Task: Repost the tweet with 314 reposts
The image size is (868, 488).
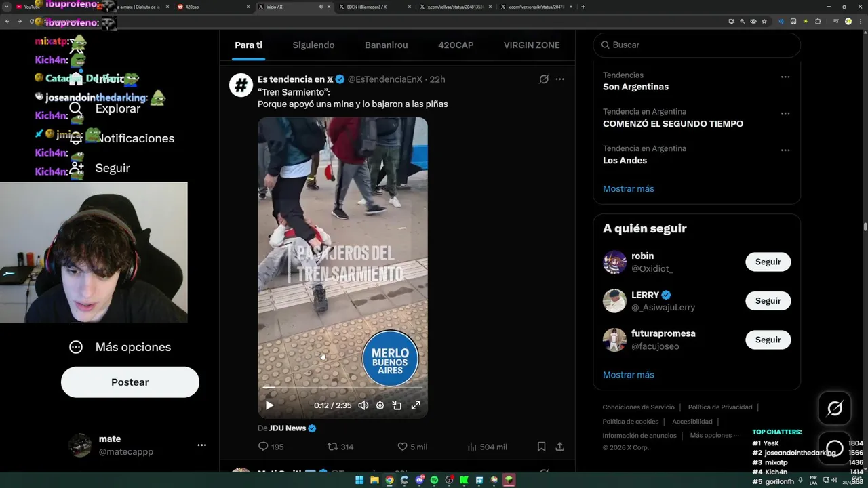Action: [x=340, y=447]
